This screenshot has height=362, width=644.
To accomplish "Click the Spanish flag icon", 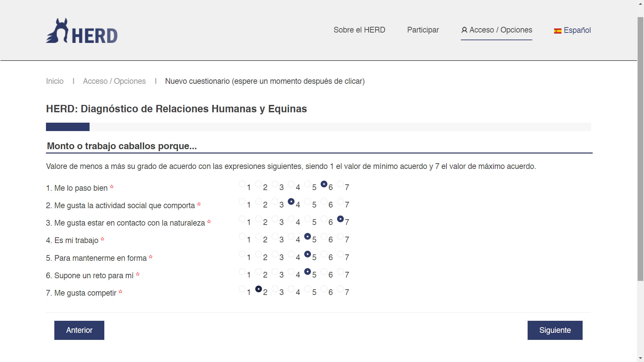I will 557,31.
